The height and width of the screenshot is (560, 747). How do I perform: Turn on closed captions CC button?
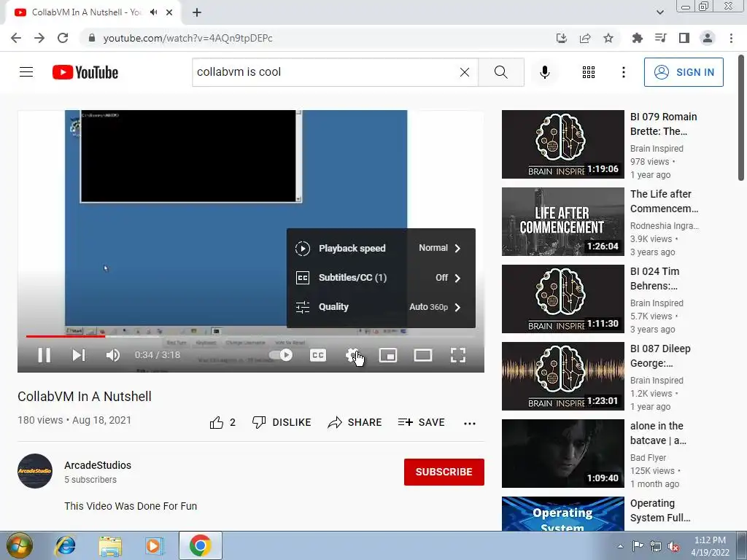coord(318,355)
